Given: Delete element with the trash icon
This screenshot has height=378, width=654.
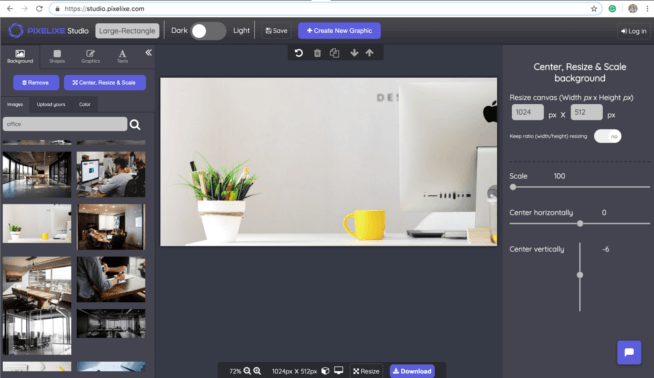Looking at the screenshot, I should (x=317, y=53).
